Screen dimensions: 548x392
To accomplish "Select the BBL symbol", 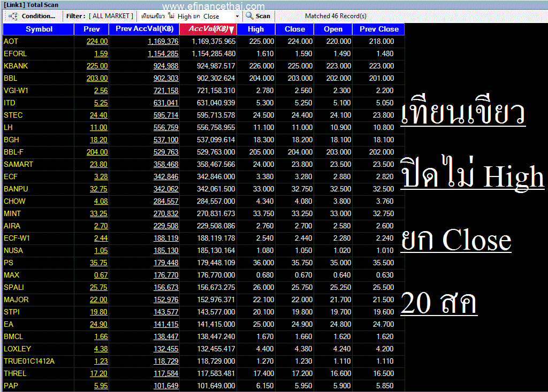I will tap(11, 78).
